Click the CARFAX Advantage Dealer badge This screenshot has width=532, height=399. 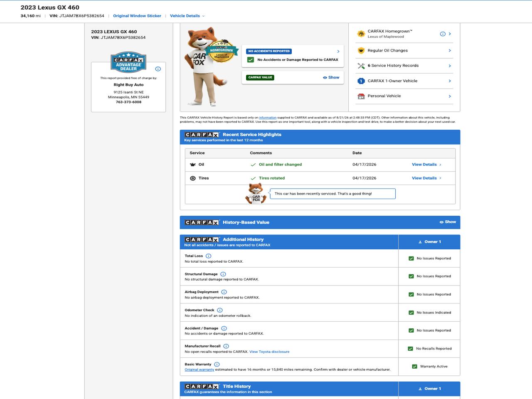[x=128, y=62]
